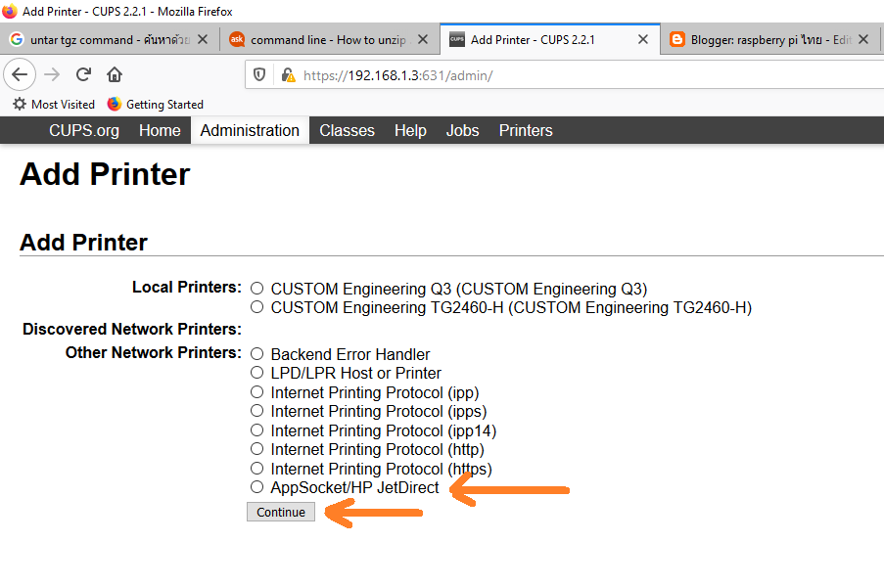This screenshot has width=884, height=588.
Task: Open the Classes section in CUPS navigation
Action: tap(348, 130)
